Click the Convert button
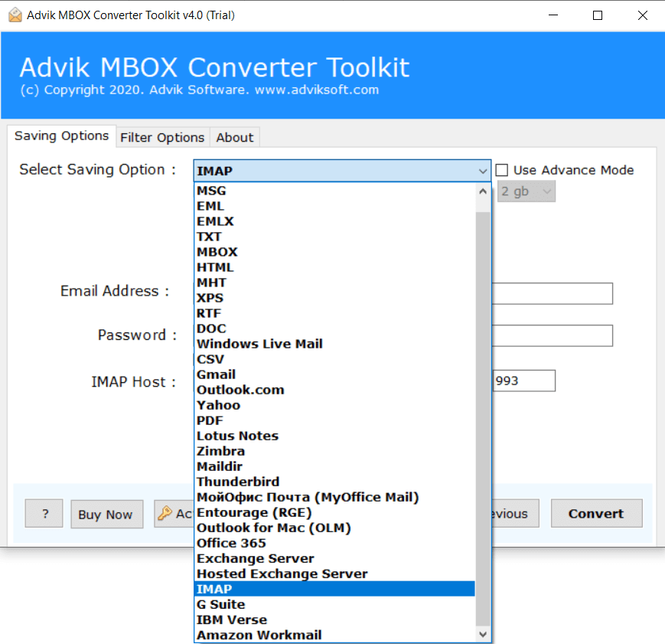This screenshot has height=644, width=665. pos(596,513)
